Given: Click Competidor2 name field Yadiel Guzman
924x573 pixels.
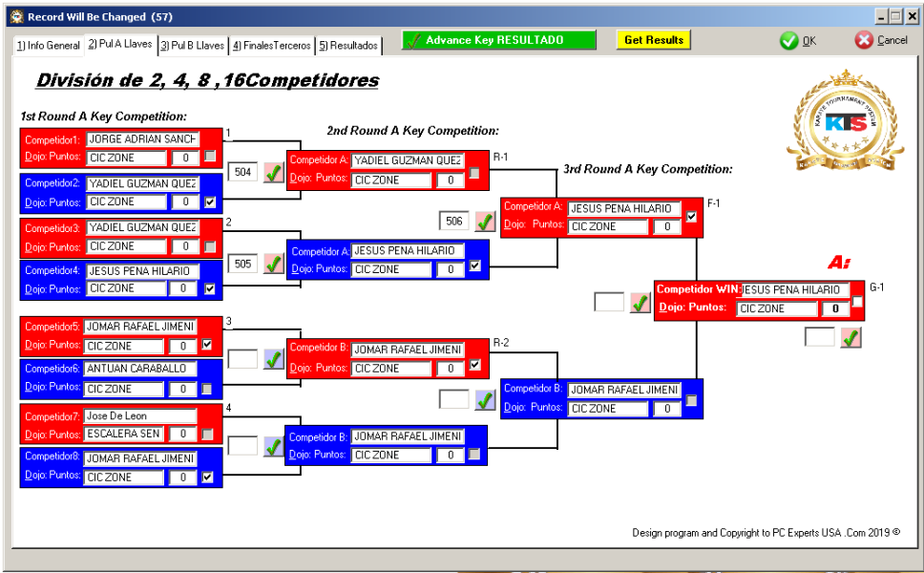Looking at the screenshot, I should 142,184.
